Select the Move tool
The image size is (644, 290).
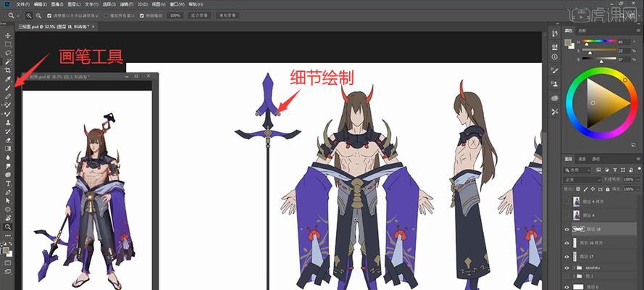tap(8, 36)
